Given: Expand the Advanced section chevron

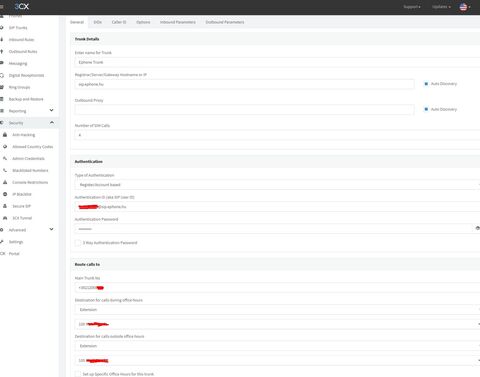Looking at the screenshot, I should point(51,229).
